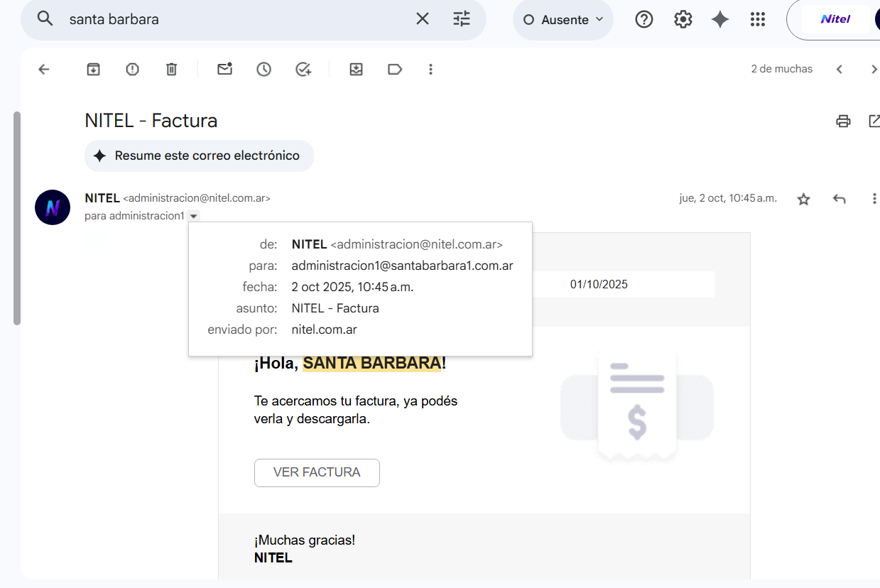Archive this email with the archive icon
This screenshot has height=588, width=880.
pyautogui.click(x=93, y=69)
